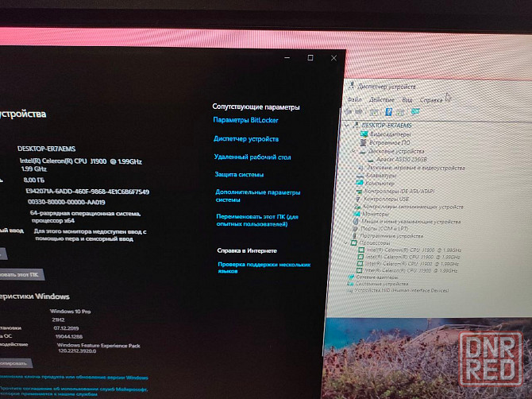This screenshot has height=399, width=532.
Task: Open Защита системы link
Action: pyautogui.click(x=239, y=175)
